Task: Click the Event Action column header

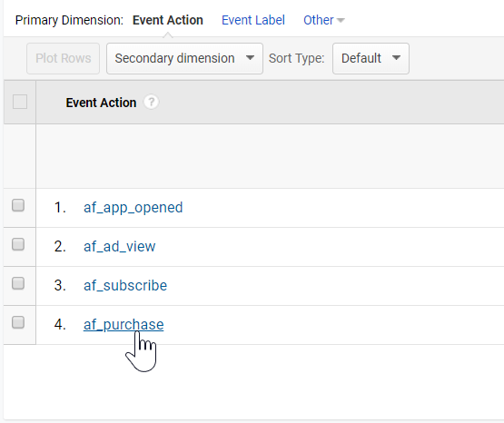Action: point(101,103)
